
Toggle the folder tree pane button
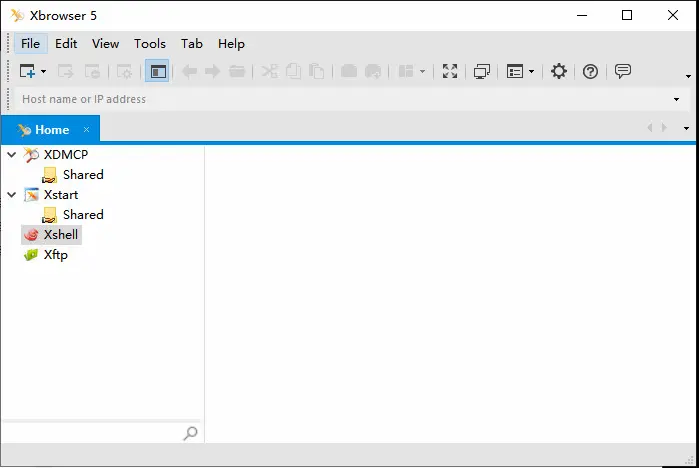tap(157, 71)
